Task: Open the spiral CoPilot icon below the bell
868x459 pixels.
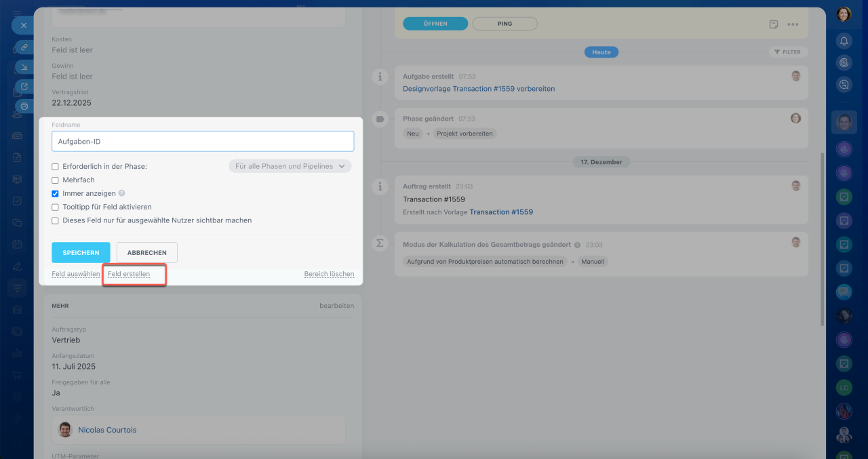Action: pos(844,62)
